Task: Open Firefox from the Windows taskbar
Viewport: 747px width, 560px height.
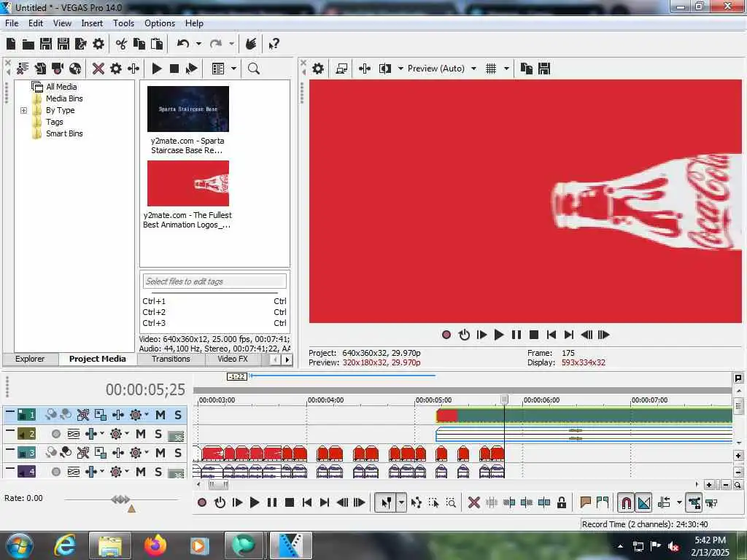Action: (155, 545)
